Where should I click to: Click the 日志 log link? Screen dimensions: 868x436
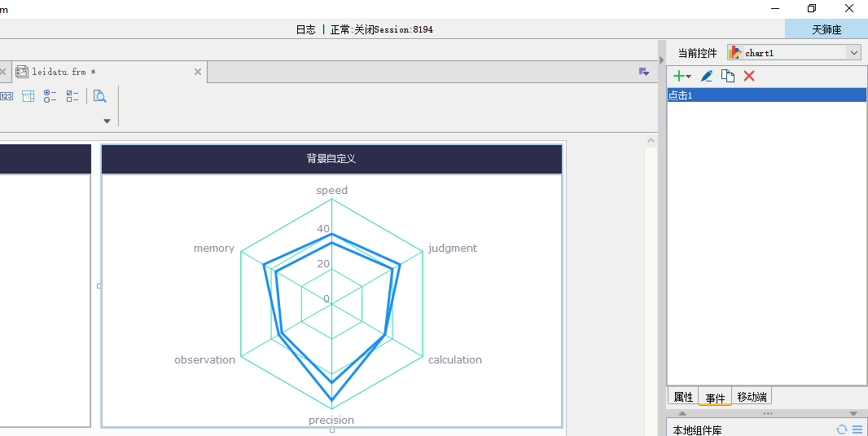(x=305, y=30)
